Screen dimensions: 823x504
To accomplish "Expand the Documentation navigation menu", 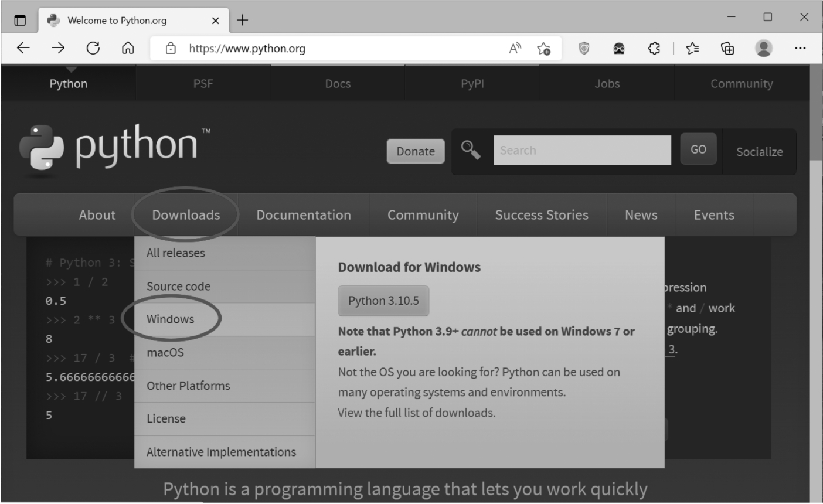I will tap(304, 215).
